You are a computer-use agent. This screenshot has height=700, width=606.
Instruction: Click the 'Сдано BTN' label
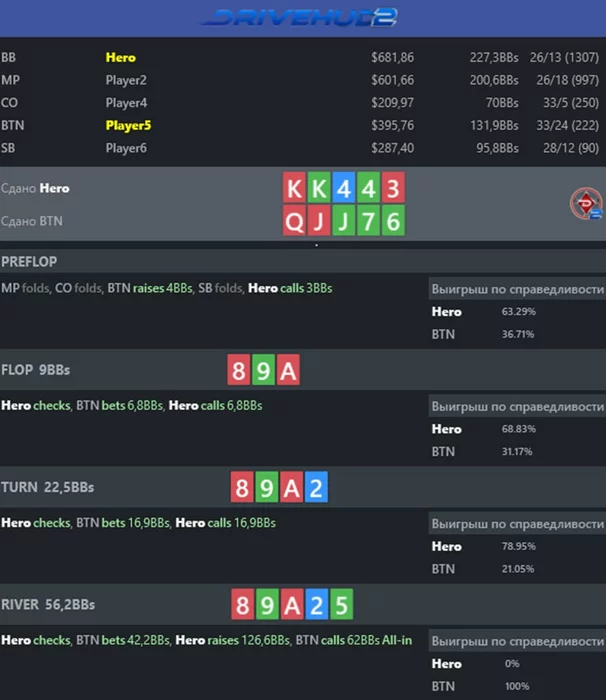(x=32, y=221)
